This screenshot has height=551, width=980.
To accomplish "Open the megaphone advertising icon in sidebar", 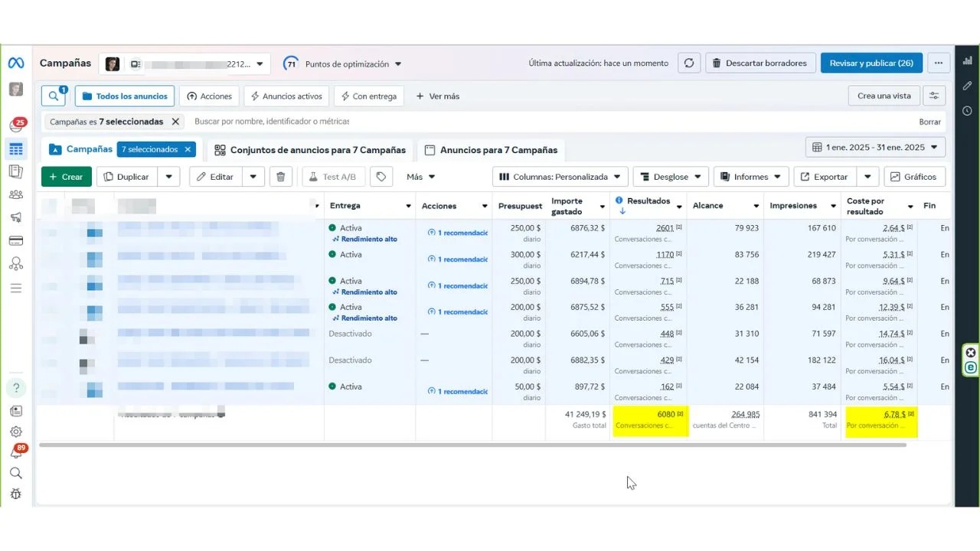I will tap(16, 218).
